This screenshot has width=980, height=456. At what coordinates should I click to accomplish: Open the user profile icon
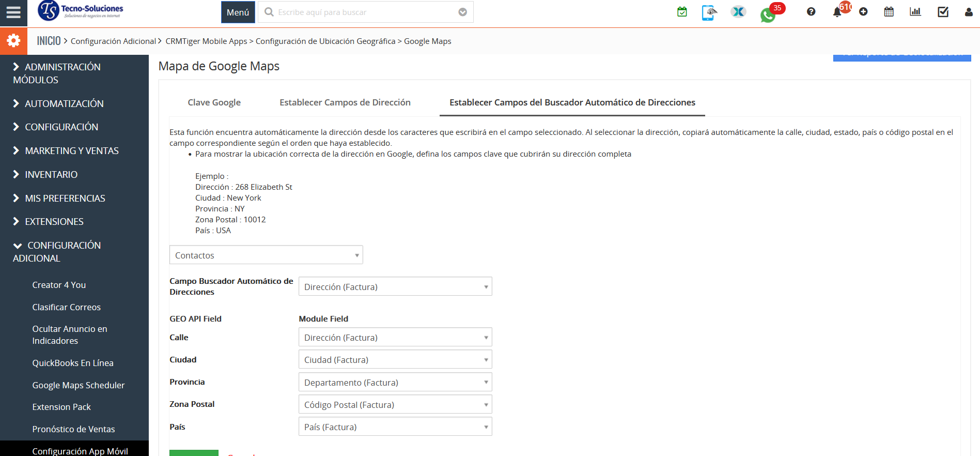(x=969, y=12)
